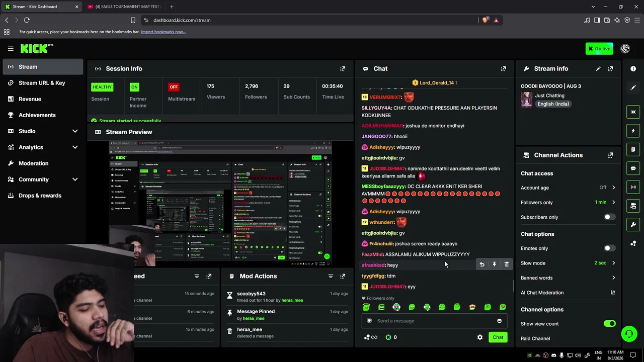Open the Slow mode duration chevron

click(x=613, y=263)
